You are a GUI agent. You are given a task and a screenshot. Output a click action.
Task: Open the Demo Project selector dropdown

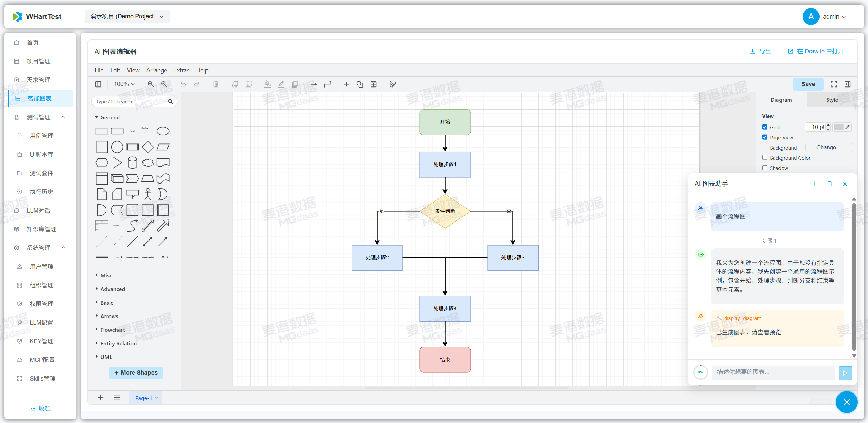[127, 16]
